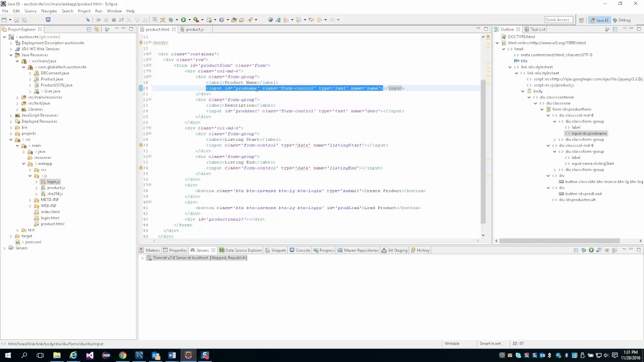This screenshot has height=362, width=644.
Task: Click the Back navigation arrow in toolbar
Action: 318,20
